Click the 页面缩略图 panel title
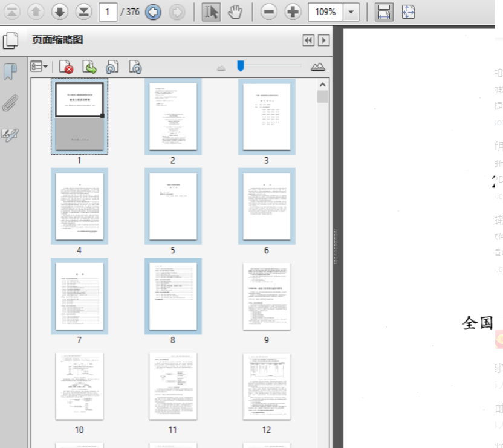The image size is (503, 448). click(x=57, y=40)
